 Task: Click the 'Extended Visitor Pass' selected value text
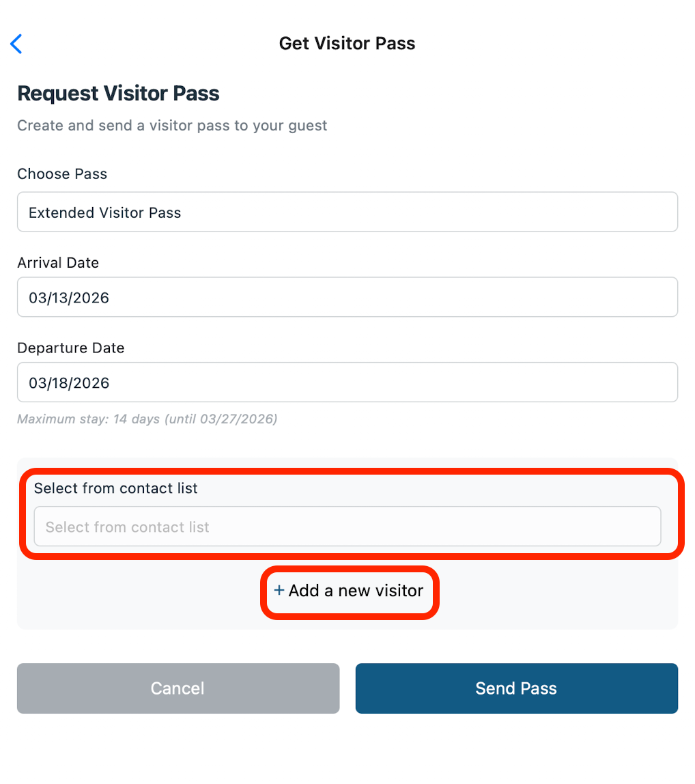(104, 213)
